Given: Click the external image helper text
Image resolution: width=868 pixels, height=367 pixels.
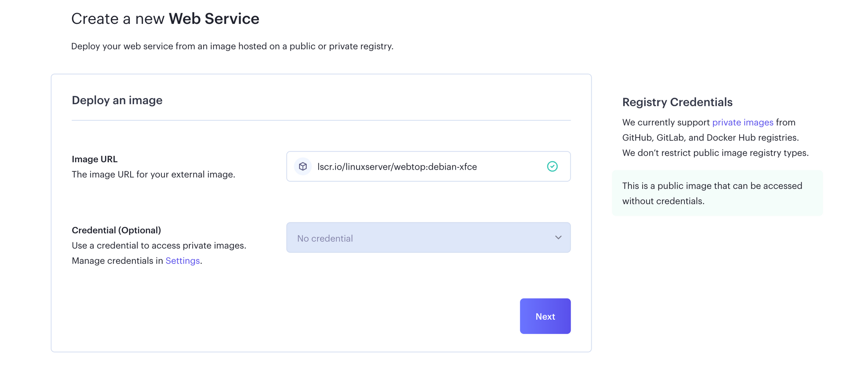Looking at the screenshot, I should coord(154,174).
